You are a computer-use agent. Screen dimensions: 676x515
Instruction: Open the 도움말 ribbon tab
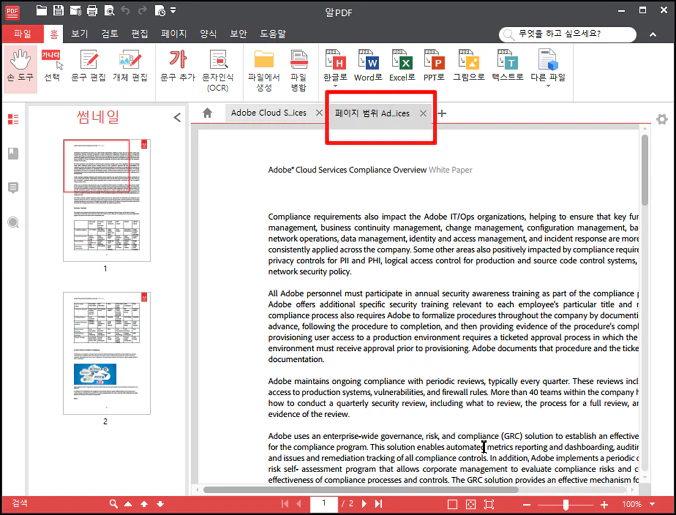(x=272, y=34)
